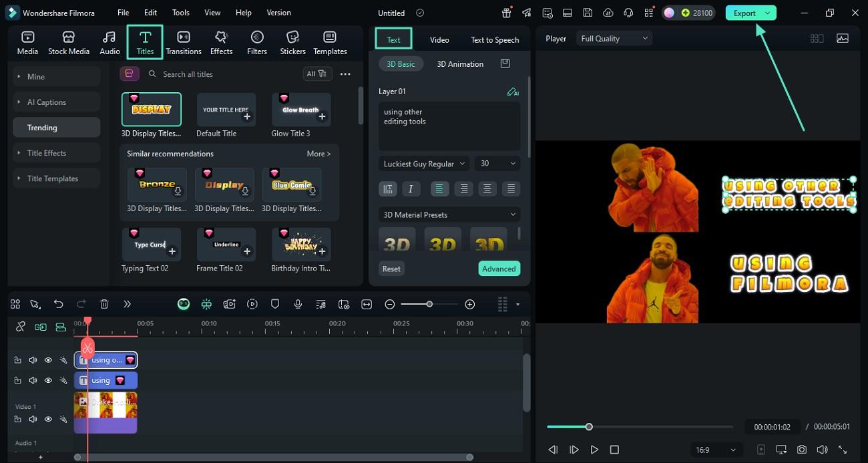This screenshot has height=463, width=868.
Task: Click the Reset button
Action: coord(391,269)
